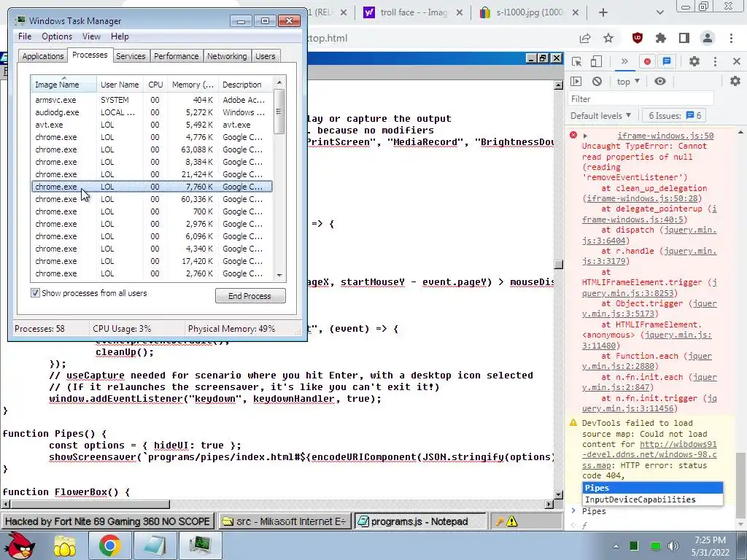Clear the console with the ban icon
The image size is (747, 560).
tap(597, 82)
